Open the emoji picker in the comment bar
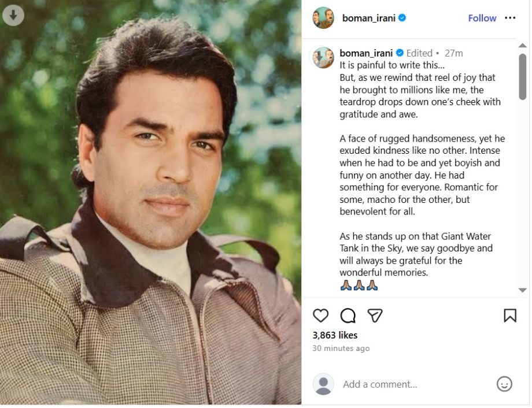The image size is (532, 408). 504,384
